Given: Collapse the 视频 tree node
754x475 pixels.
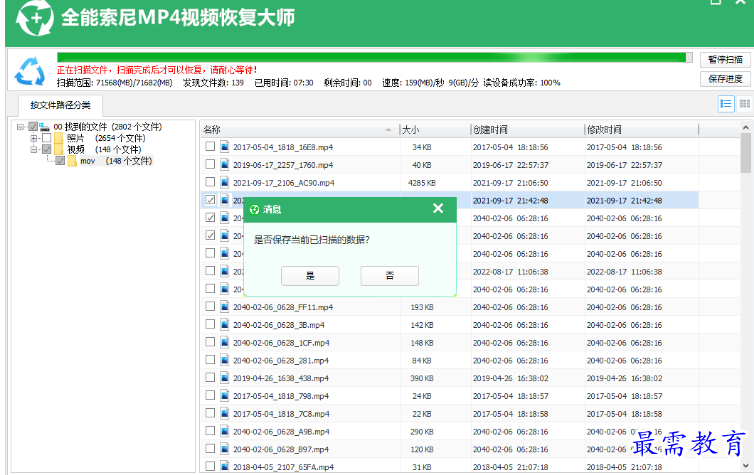Looking at the screenshot, I should [34, 150].
